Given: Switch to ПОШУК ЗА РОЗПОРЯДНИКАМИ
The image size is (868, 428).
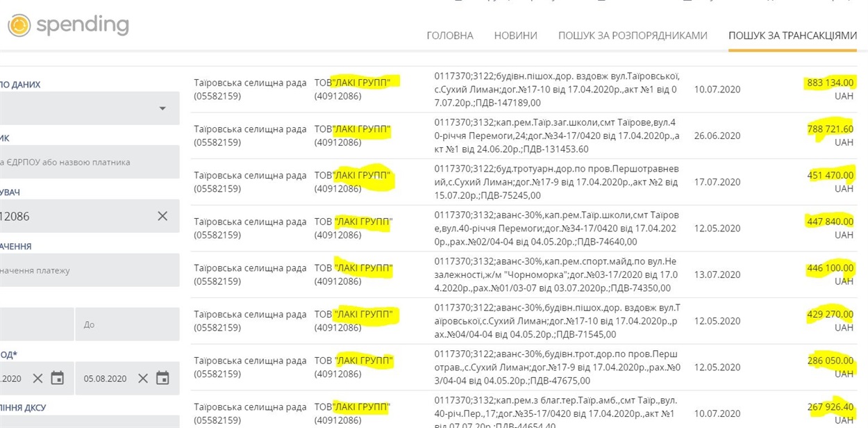Looking at the screenshot, I should coord(632,35).
